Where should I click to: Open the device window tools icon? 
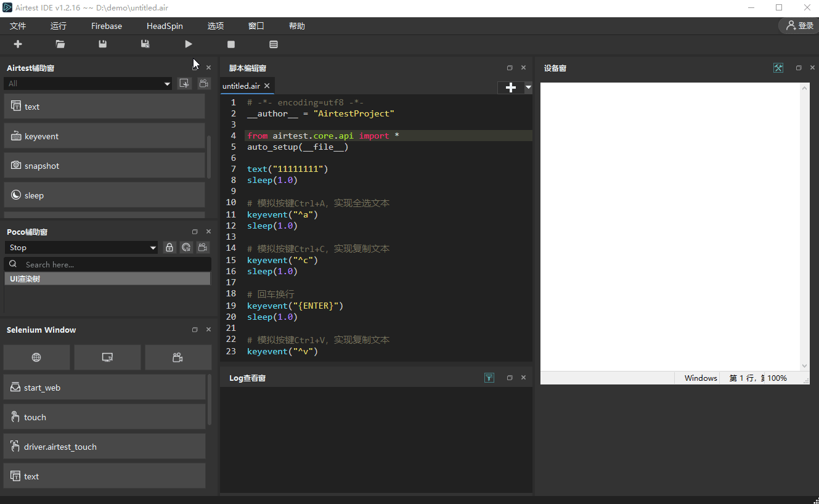click(778, 68)
